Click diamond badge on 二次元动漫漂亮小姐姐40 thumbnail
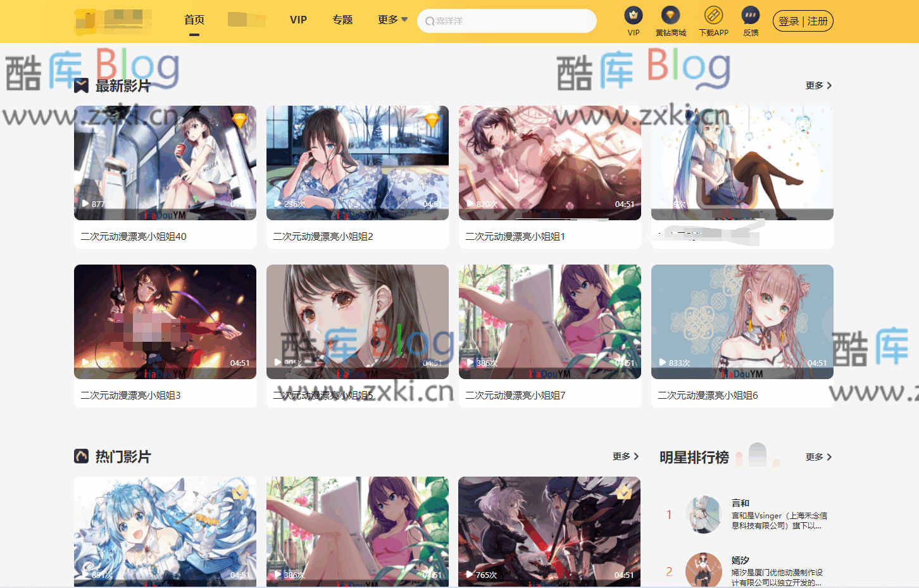 (x=240, y=120)
